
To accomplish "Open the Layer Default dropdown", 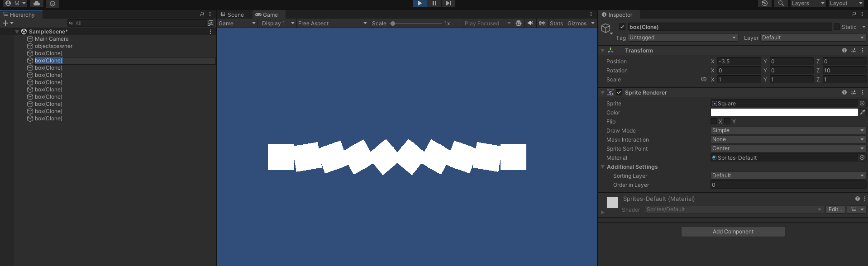I will [813, 38].
